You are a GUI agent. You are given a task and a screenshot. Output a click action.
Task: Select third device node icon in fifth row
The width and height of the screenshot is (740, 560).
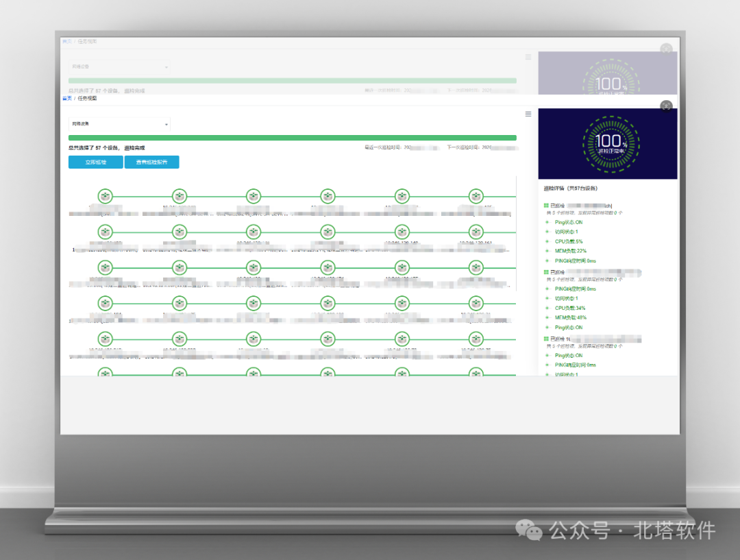(254, 339)
